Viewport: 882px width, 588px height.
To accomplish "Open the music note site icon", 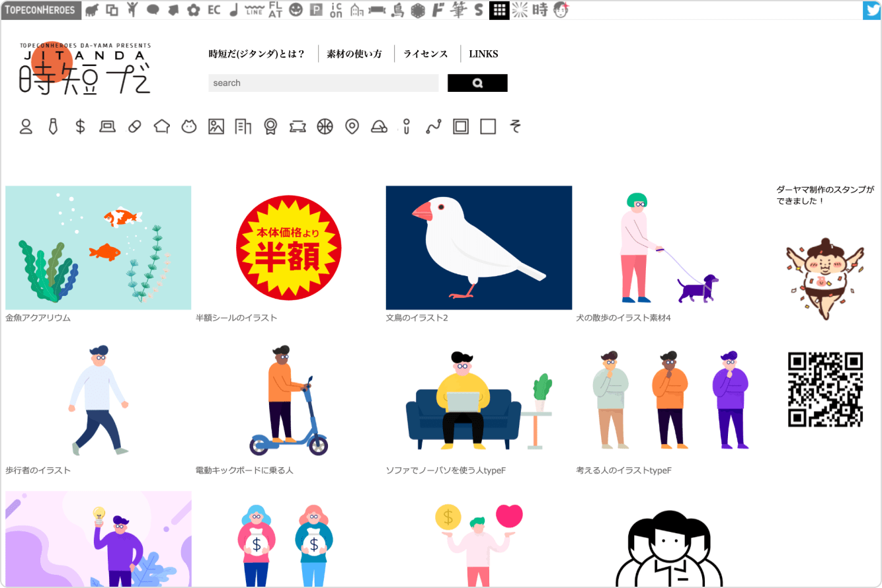I will click(233, 10).
